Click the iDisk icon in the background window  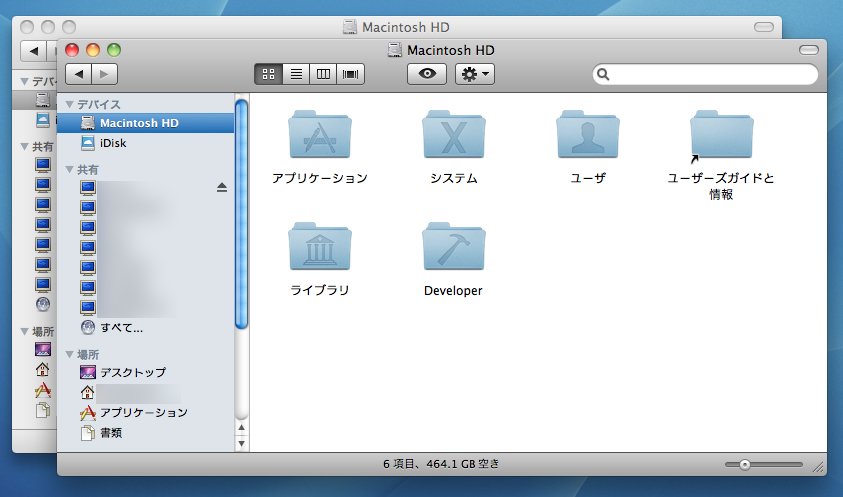42,120
